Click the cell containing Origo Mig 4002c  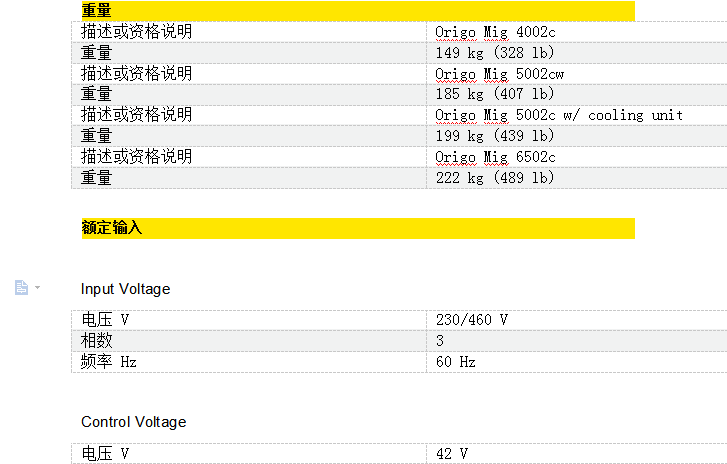coord(495,31)
